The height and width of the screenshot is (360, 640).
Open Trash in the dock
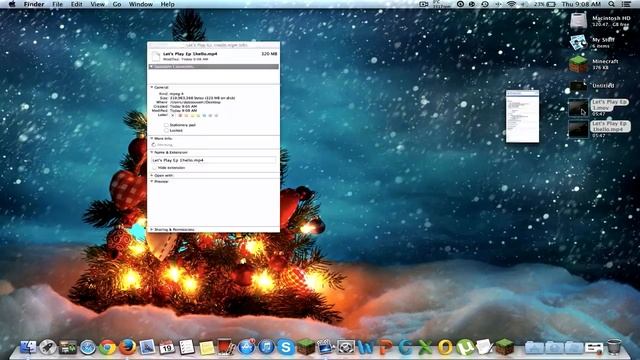[614, 347]
